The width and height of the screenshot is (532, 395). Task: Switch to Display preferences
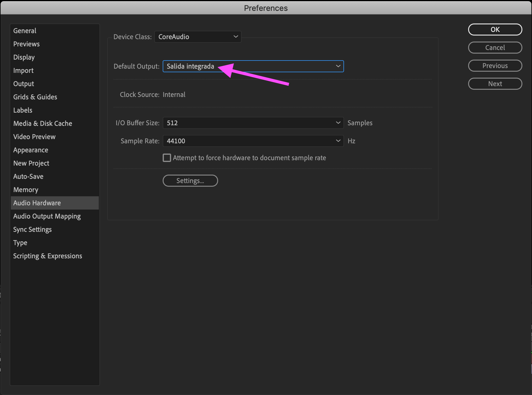(24, 57)
